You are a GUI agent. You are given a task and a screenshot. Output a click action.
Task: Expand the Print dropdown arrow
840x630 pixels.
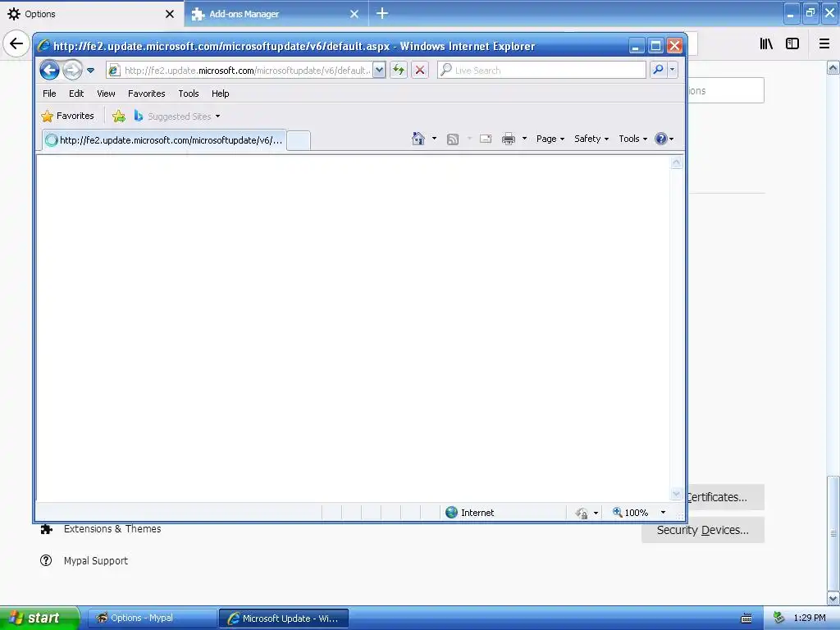524,139
